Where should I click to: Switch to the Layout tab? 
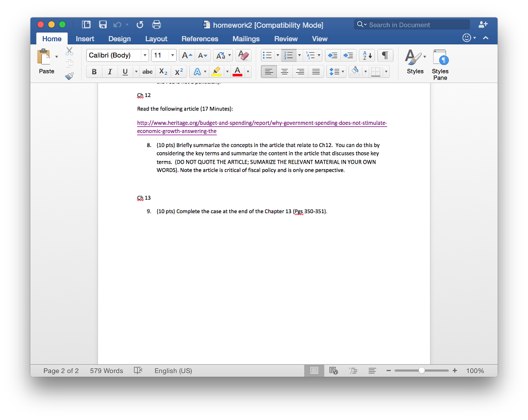point(156,39)
